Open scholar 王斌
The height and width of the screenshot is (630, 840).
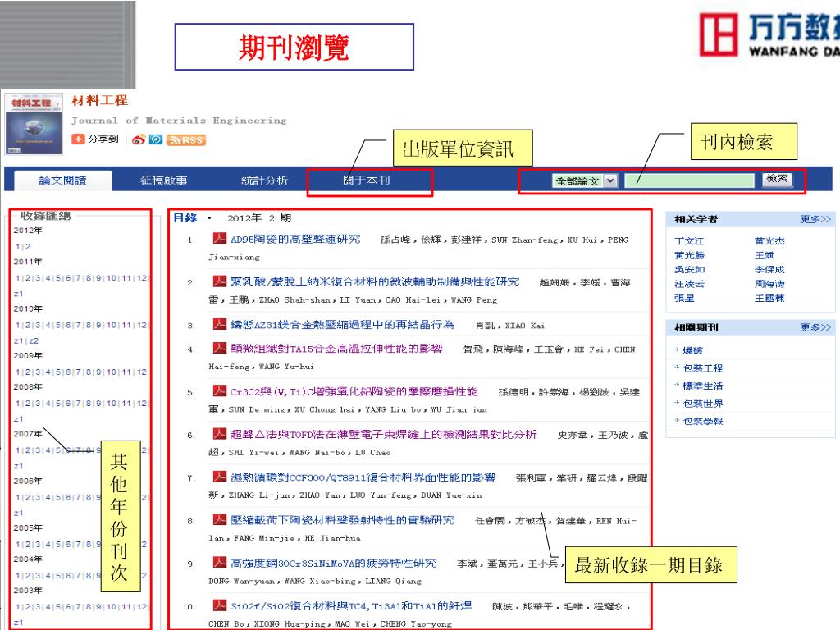[765, 256]
